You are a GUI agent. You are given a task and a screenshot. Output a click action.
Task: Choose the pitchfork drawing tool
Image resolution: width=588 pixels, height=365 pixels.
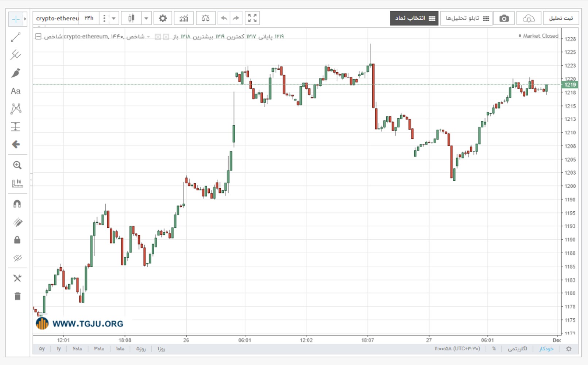pos(16,55)
